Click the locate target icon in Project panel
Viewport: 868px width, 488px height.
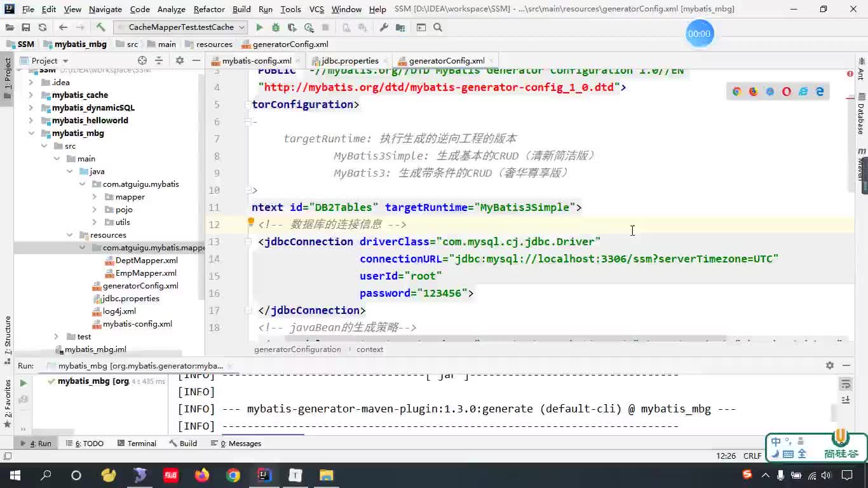click(142, 60)
